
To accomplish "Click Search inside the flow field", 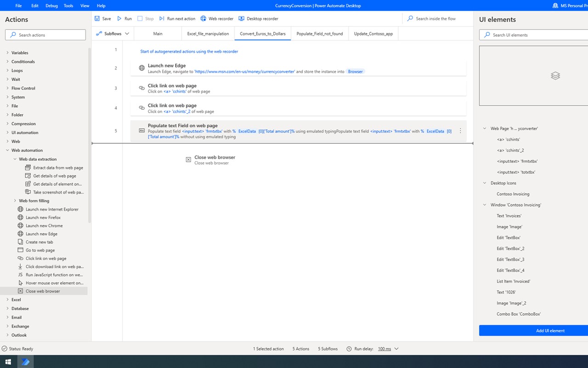I will [437, 19].
